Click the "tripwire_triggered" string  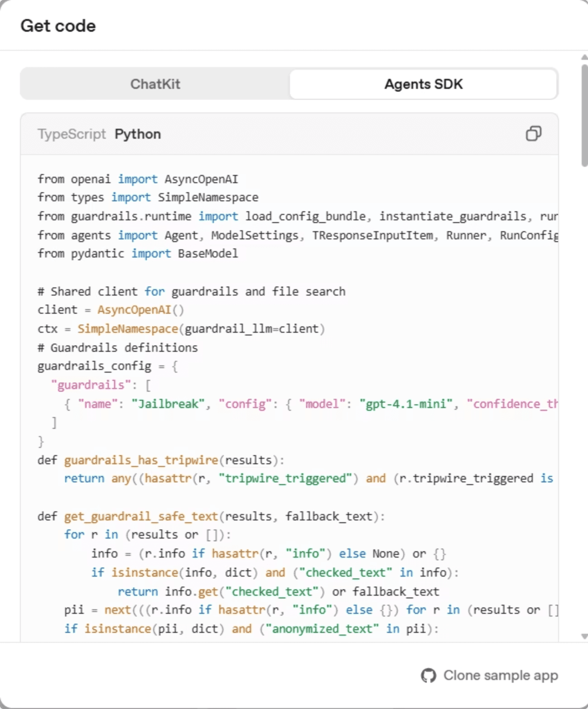click(x=285, y=479)
